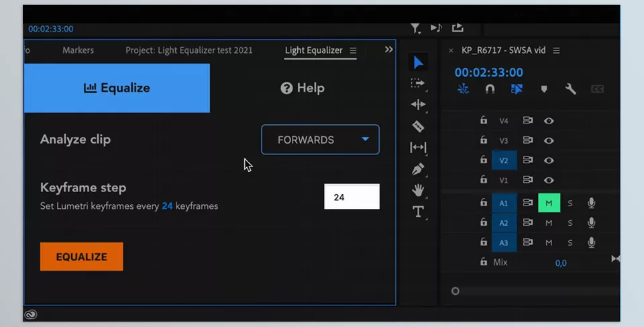644x327 pixels.
Task: Open timeline wrench settings
Action: 570,89
